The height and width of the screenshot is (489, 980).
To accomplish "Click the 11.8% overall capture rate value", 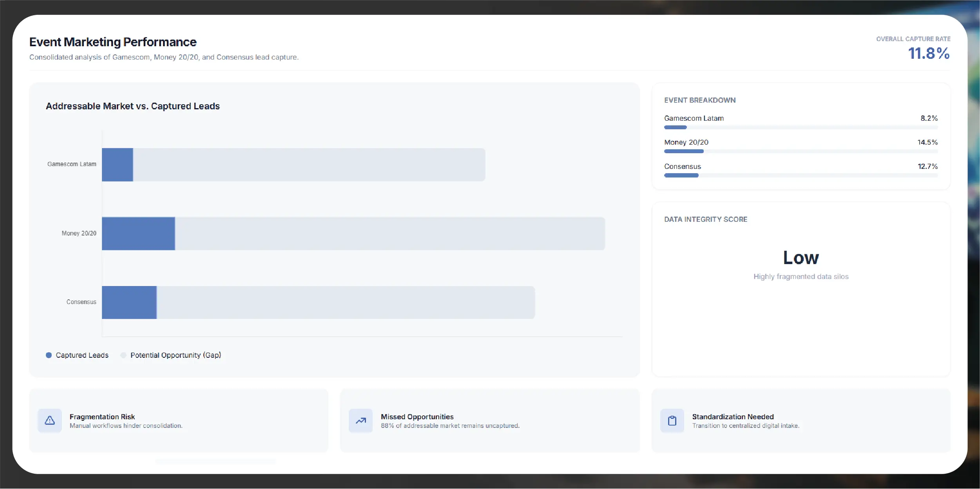I will (929, 53).
